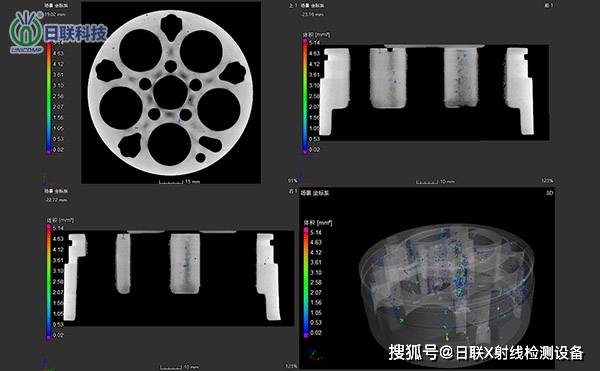Viewport: 600px width, 371px height.
Task: Click the 场景 坐标系 label in the 3D viewport
Action: coord(315,193)
